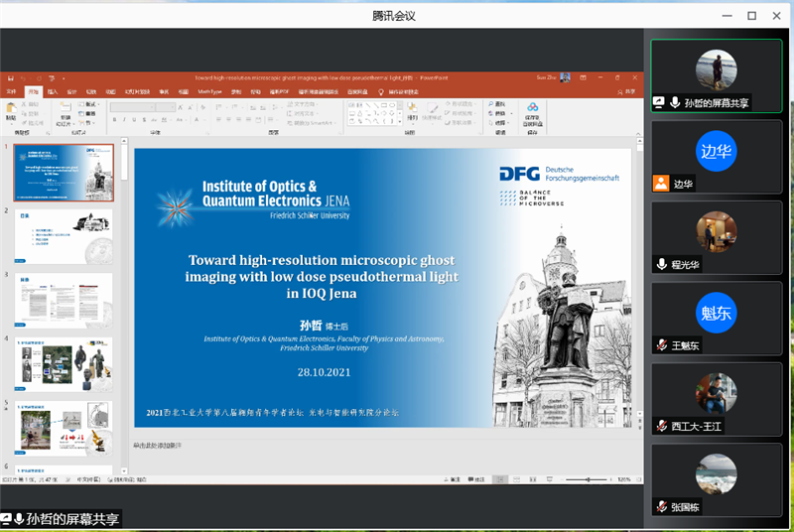Click the Increase Font Size icon
This screenshot has width=794, height=532.
point(181,107)
